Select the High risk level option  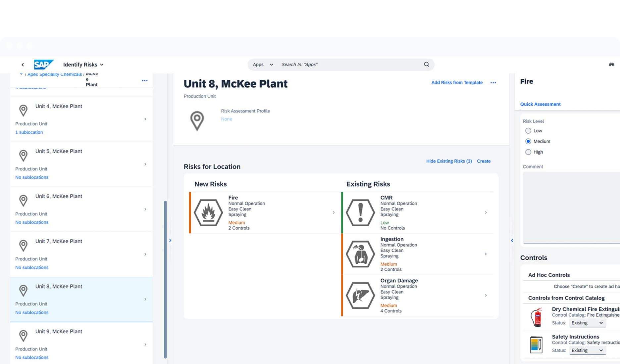click(528, 152)
